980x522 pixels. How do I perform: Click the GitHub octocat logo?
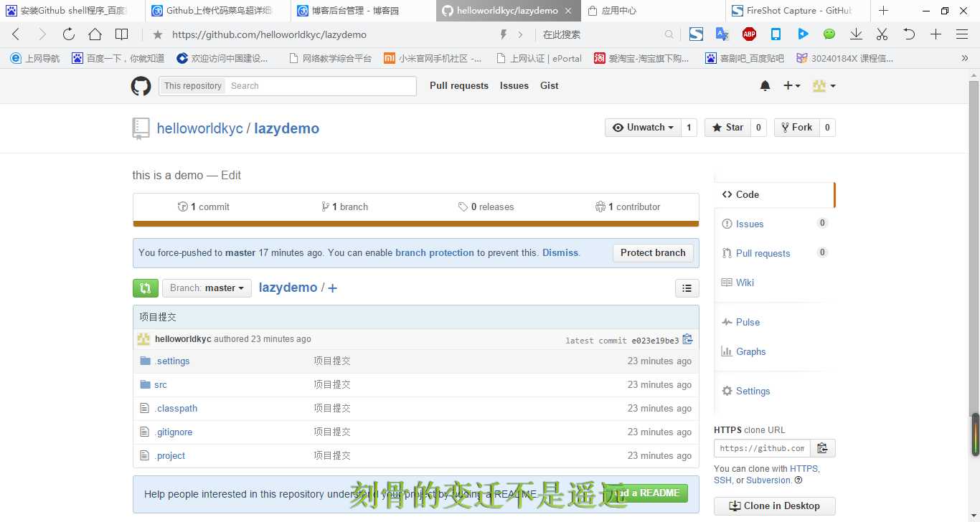(x=141, y=86)
